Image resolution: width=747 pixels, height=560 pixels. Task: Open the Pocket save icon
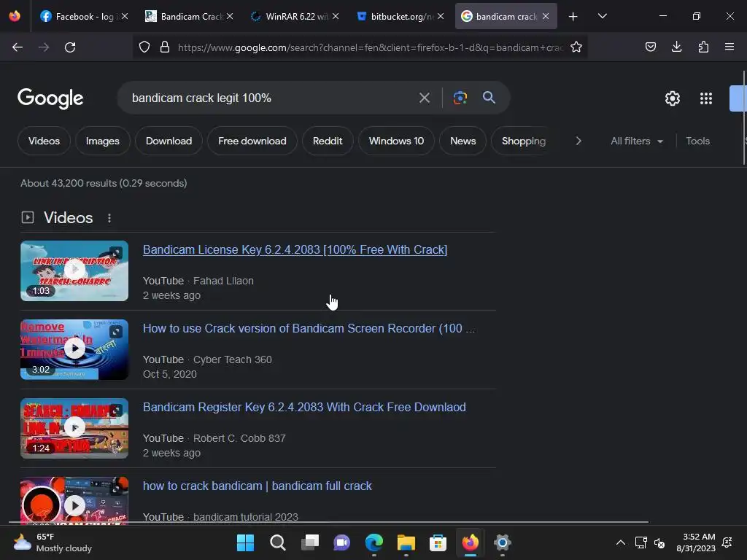[x=650, y=47]
